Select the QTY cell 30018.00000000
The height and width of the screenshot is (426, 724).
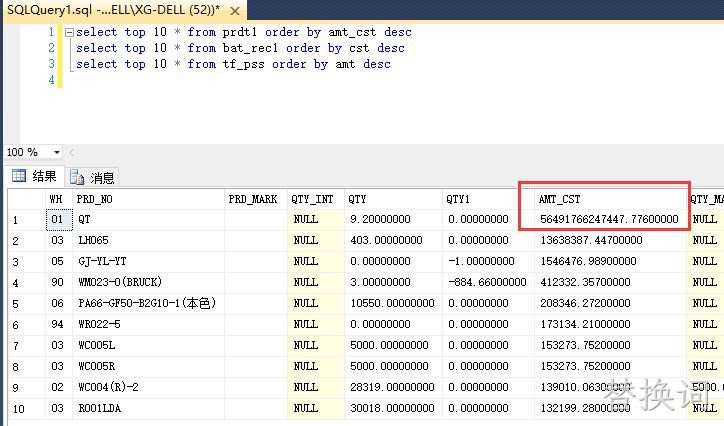pyautogui.click(x=393, y=408)
